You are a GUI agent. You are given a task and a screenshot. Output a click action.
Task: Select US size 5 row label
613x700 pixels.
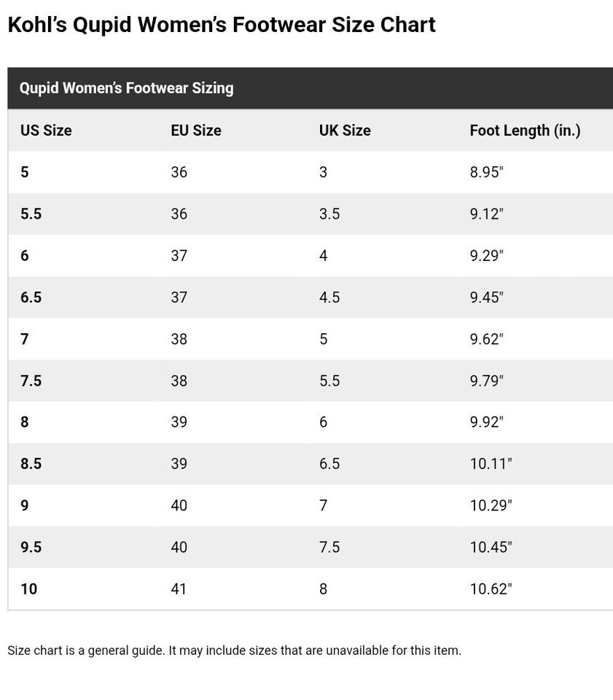click(25, 172)
